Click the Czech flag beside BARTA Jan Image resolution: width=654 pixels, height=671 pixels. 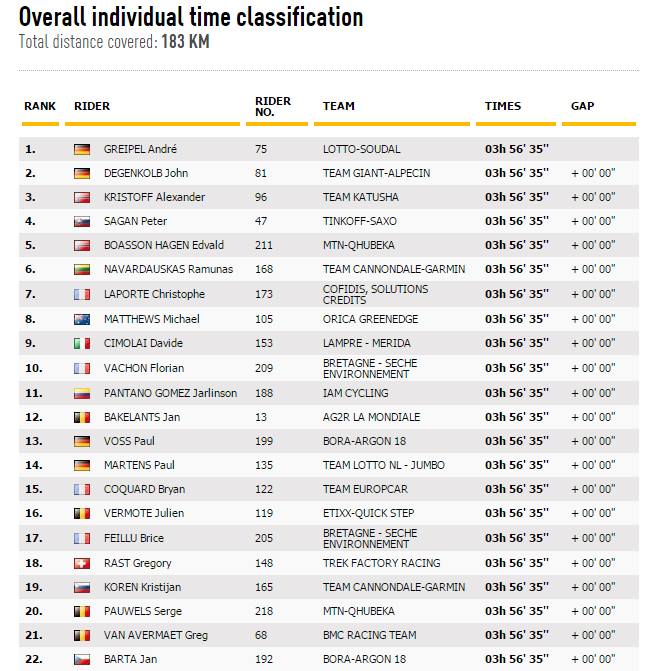click(x=82, y=659)
